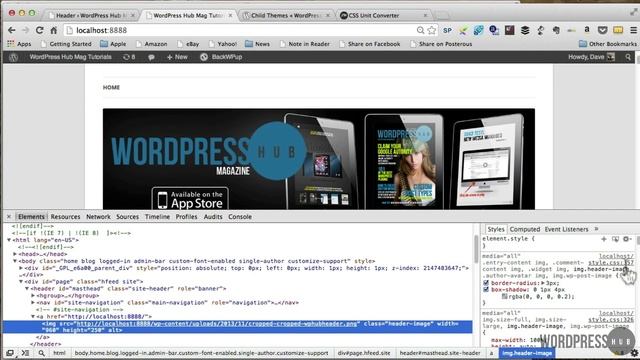Click the DevTools dock/undock icon
Screen dimensions: 640x360
click(10, 353)
